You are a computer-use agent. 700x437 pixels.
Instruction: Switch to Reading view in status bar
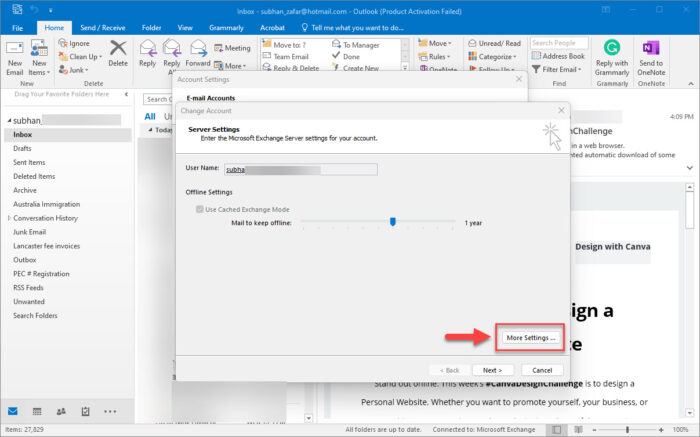(x=578, y=429)
